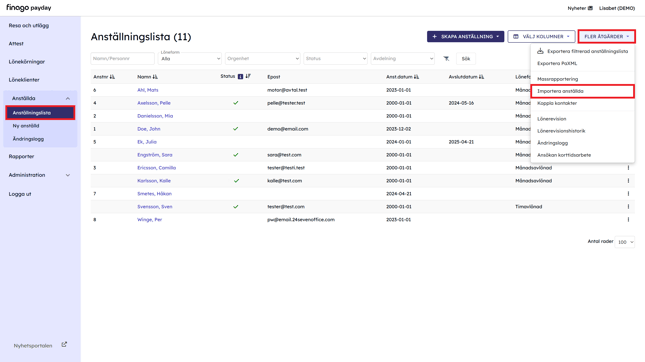
Task: Go to Löneklienter in sidebar
Action: 24,80
